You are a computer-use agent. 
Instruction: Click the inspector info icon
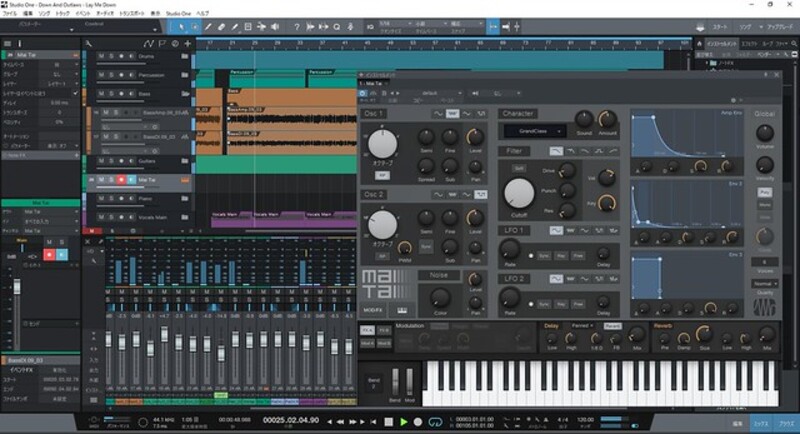pos(20,44)
